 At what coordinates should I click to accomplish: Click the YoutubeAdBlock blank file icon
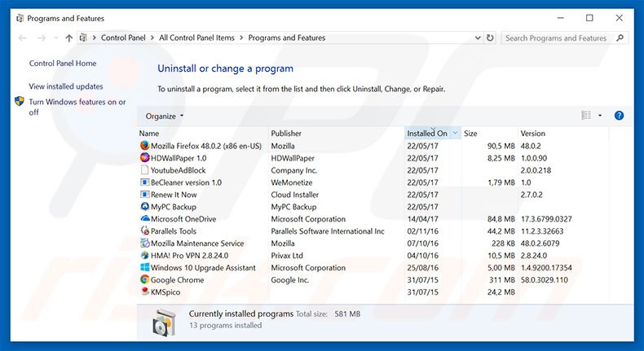[x=144, y=170]
